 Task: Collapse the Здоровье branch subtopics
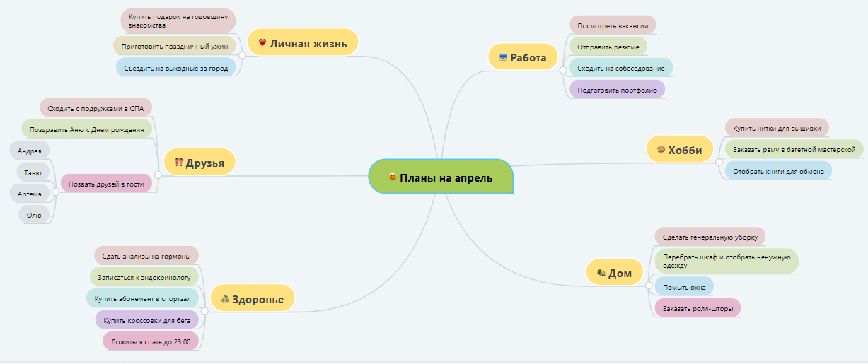(x=204, y=310)
